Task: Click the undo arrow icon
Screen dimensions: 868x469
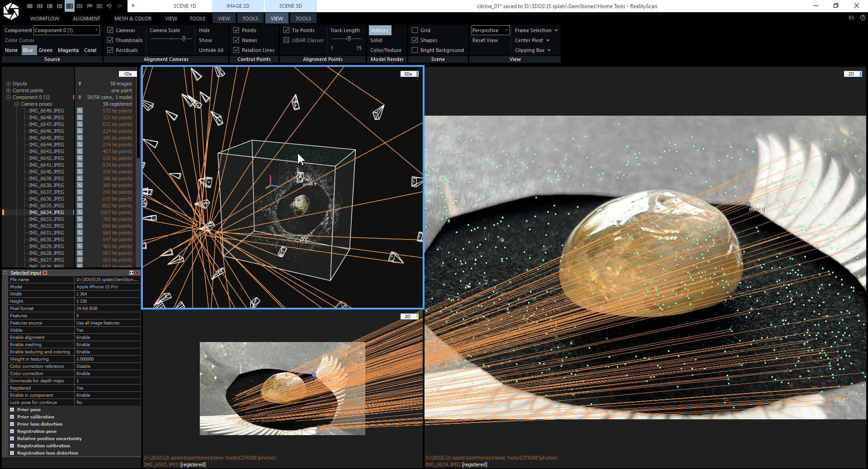Action: 109,6
